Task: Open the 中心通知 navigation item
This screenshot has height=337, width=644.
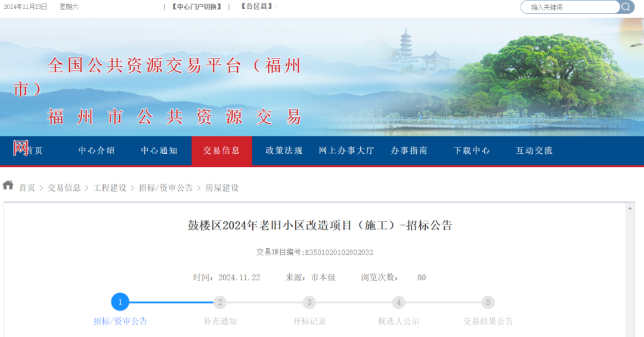Action: click(x=159, y=151)
